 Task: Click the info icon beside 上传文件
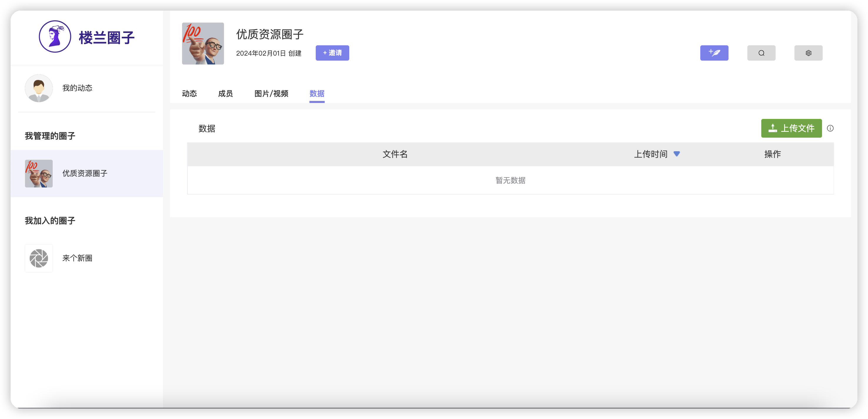click(830, 128)
